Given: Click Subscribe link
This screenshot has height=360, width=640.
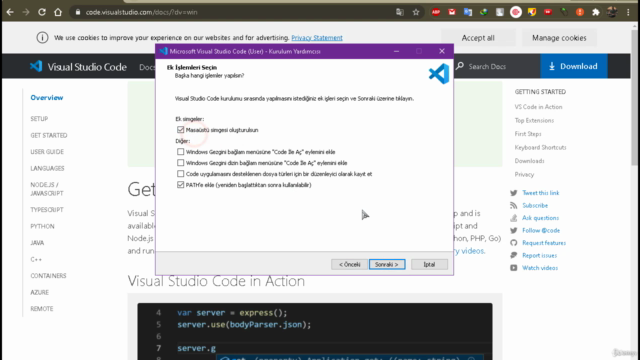Looking at the screenshot, I should 535,206.
